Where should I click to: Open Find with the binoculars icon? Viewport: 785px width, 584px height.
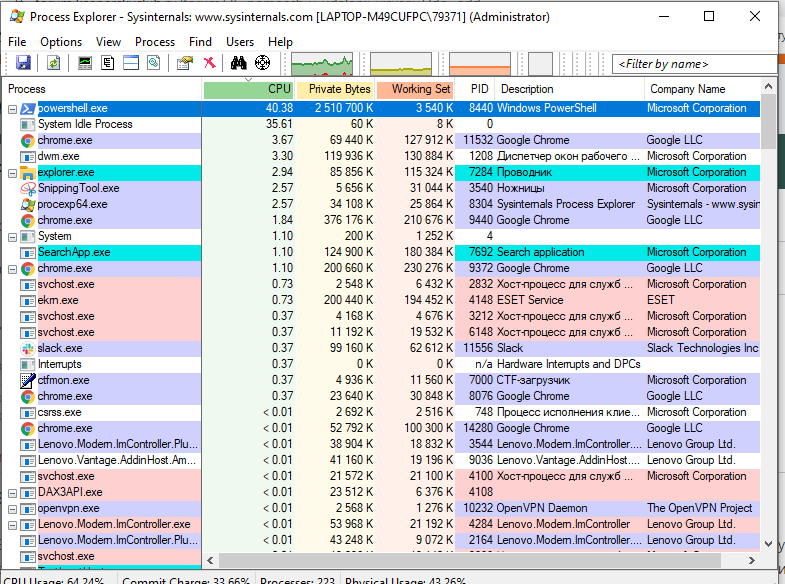pyautogui.click(x=239, y=63)
